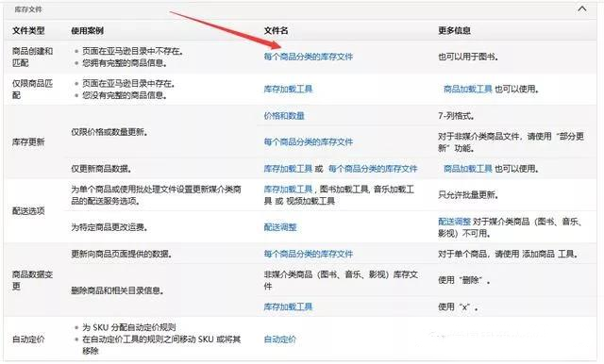Open 配送调整 link in 更多信息 column
Viewport: 604px width, 364px height.
(454, 222)
